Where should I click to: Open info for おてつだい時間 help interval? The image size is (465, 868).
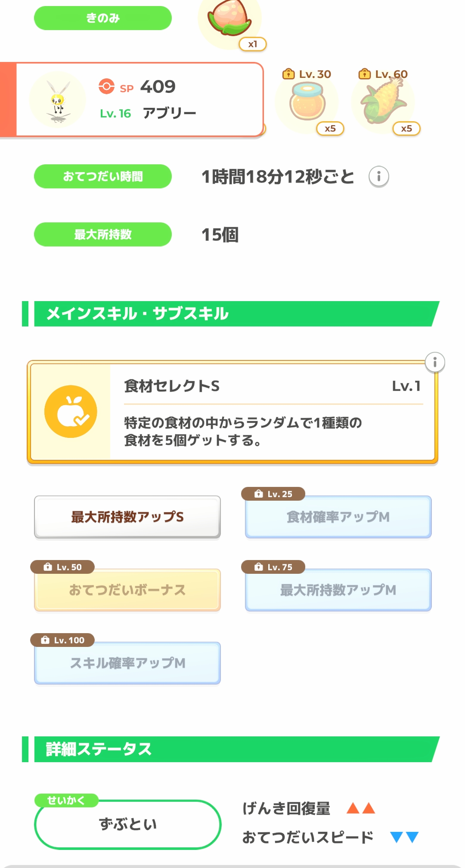[x=379, y=176]
